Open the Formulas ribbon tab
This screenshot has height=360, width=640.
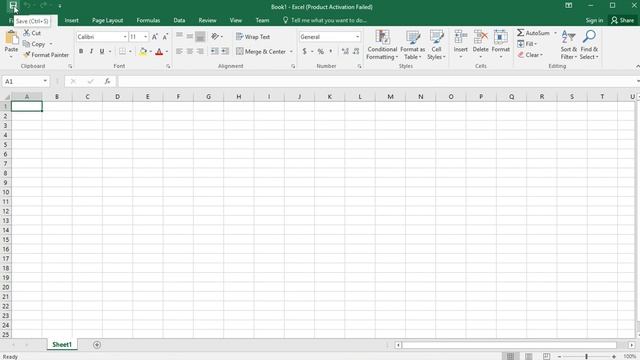pyautogui.click(x=148, y=20)
